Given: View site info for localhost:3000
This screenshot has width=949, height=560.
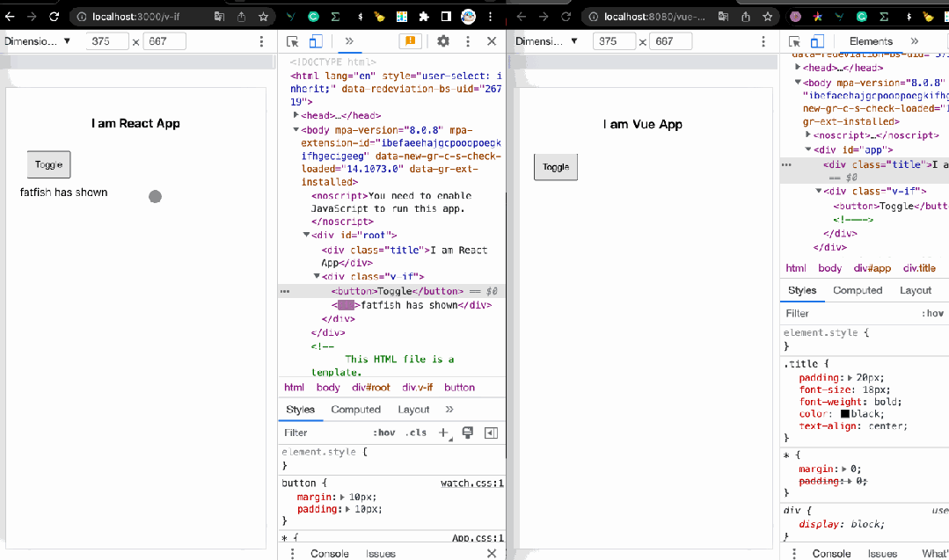Looking at the screenshot, I should click(x=82, y=17).
